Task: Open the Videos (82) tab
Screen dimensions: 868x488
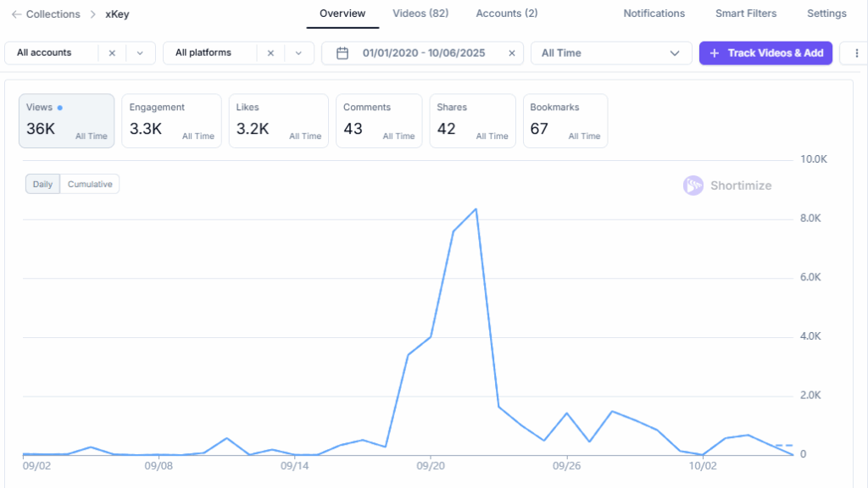Action: (420, 14)
